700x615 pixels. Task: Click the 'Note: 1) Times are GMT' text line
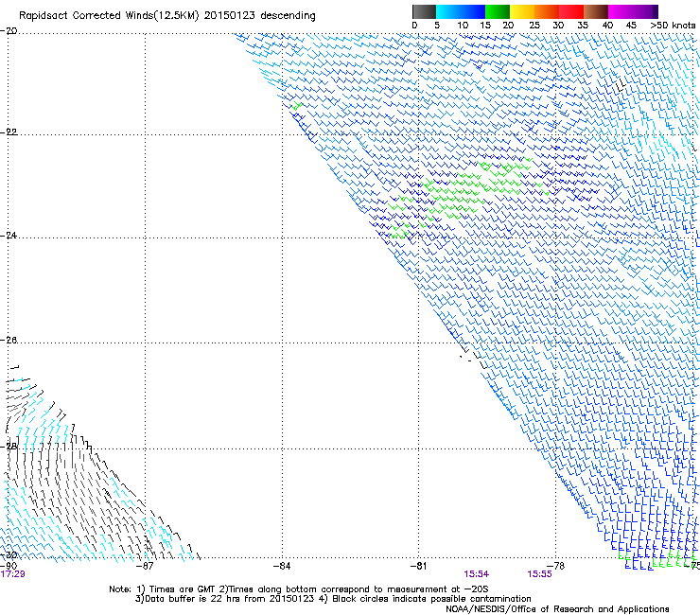[x=299, y=589]
